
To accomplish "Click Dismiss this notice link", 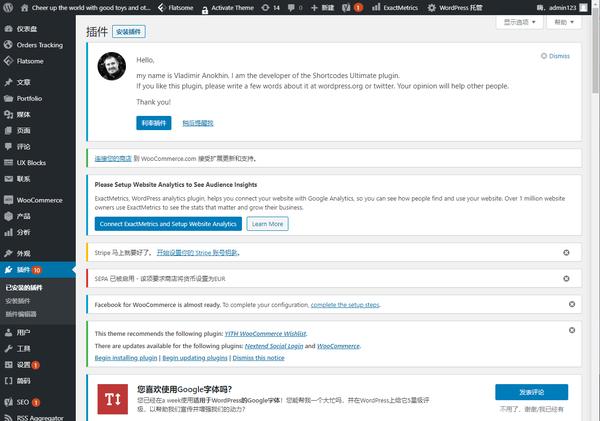I will (x=258, y=358).
